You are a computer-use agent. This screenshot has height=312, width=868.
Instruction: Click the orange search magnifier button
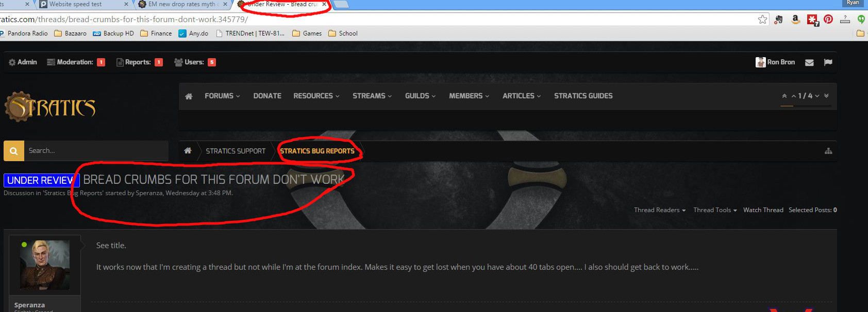click(x=14, y=151)
